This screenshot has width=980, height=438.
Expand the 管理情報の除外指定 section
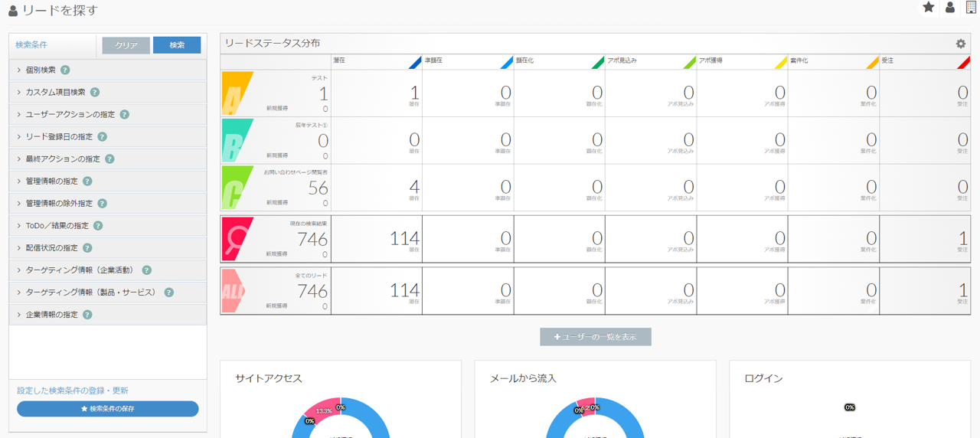coord(108,204)
